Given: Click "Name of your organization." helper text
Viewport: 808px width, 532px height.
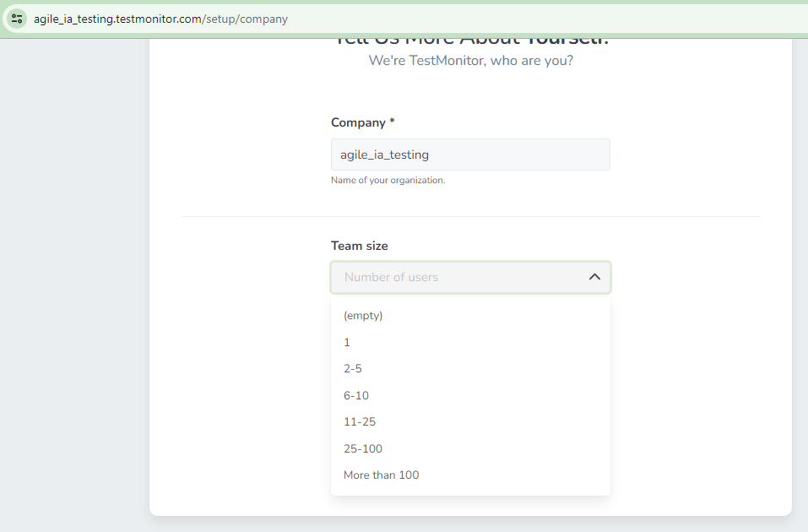Looking at the screenshot, I should tap(388, 180).
